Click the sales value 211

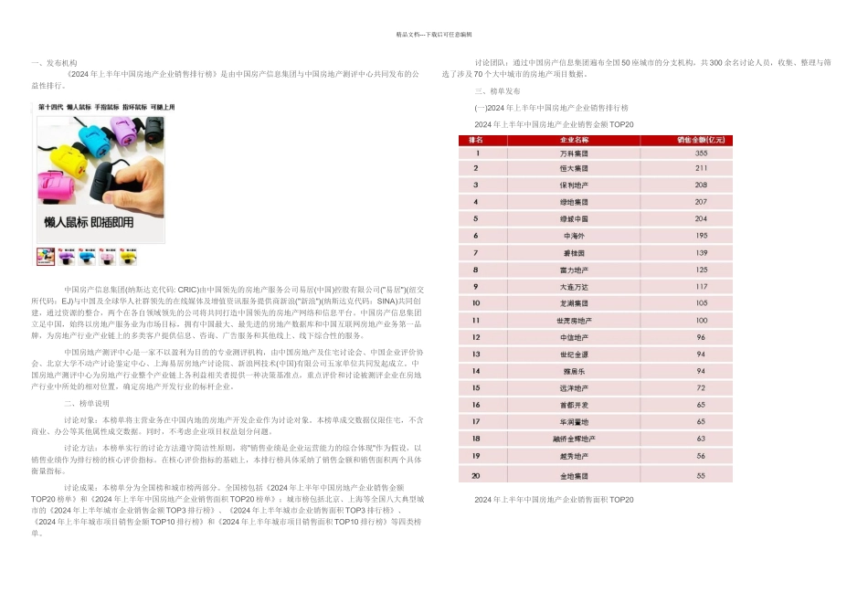tap(701, 168)
